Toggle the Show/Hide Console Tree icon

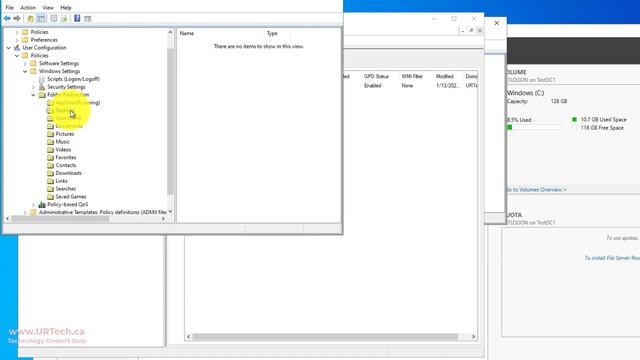pos(41,18)
